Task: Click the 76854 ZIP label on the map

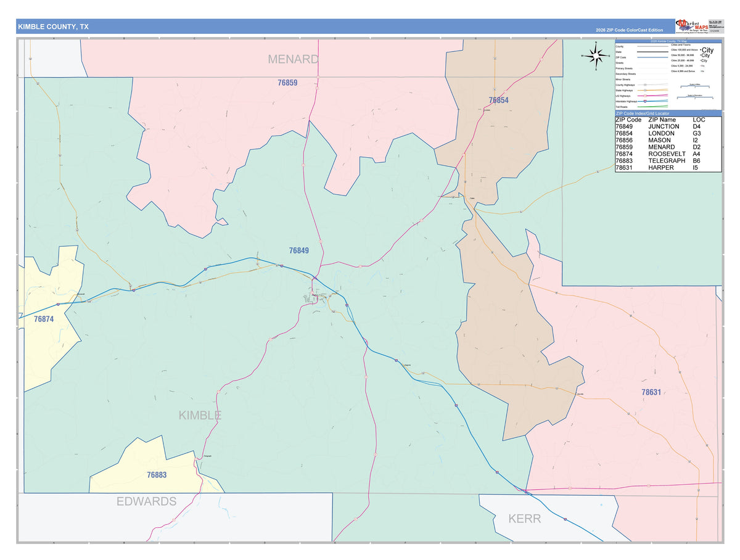Action: point(498,100)
